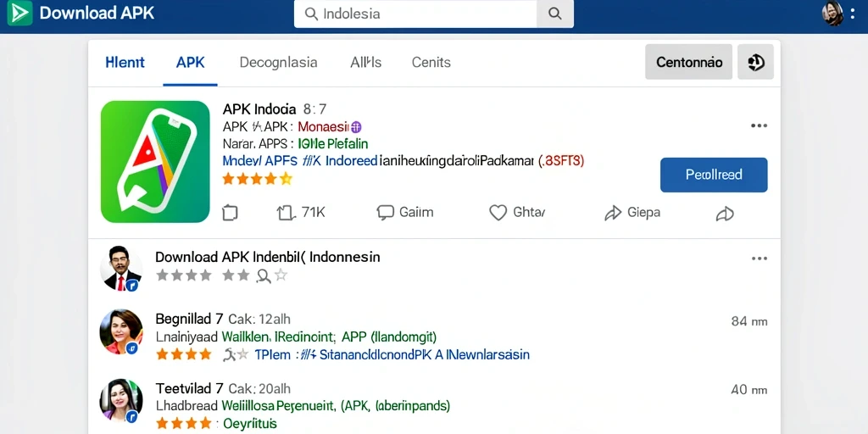Image resolution: width=868 pixels, height=434 pixels.
Task: Click the Centonnao button
Action: point(688,62)
